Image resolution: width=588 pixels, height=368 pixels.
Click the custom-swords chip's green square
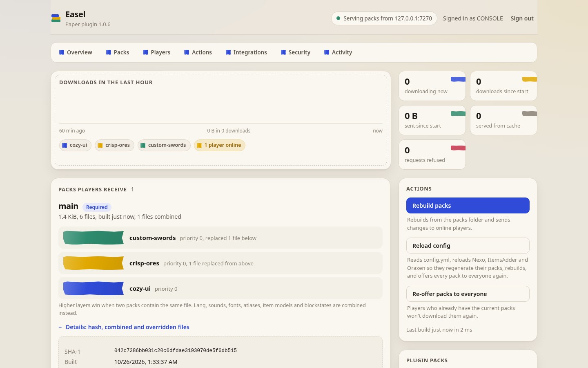tap(143, 145)
